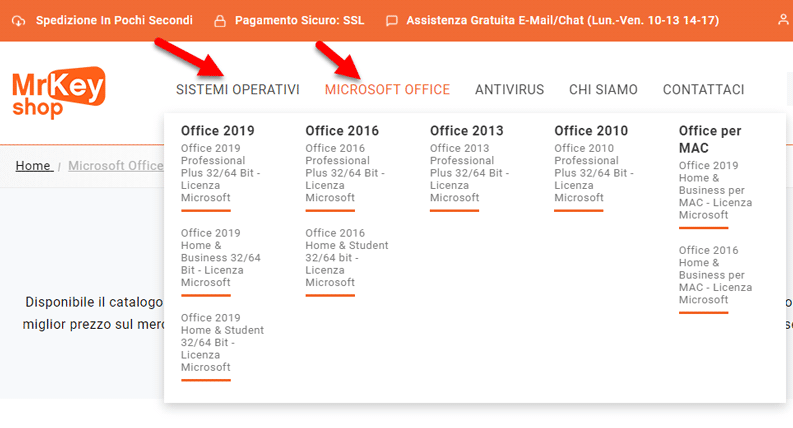Open the Microsoft Office menu

click(387, 90)
